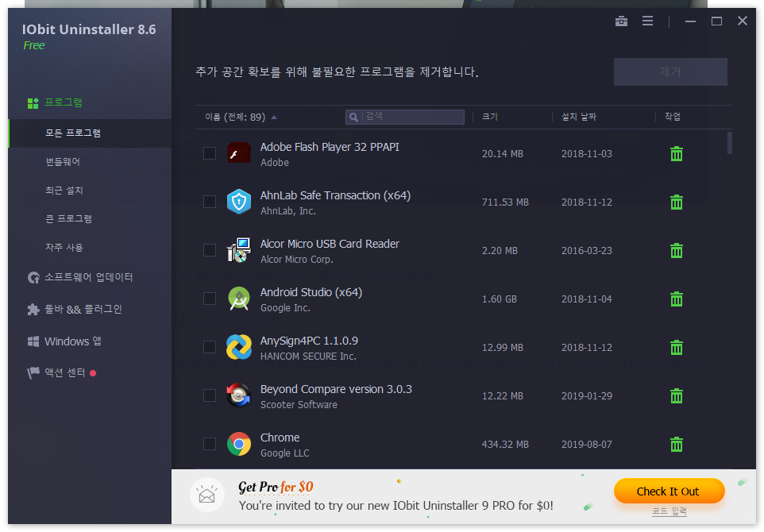Image resolution: width=764 pixels, height=532 pixels.
Task: Click the Check It Out button
Action: [x=669, y=491]
